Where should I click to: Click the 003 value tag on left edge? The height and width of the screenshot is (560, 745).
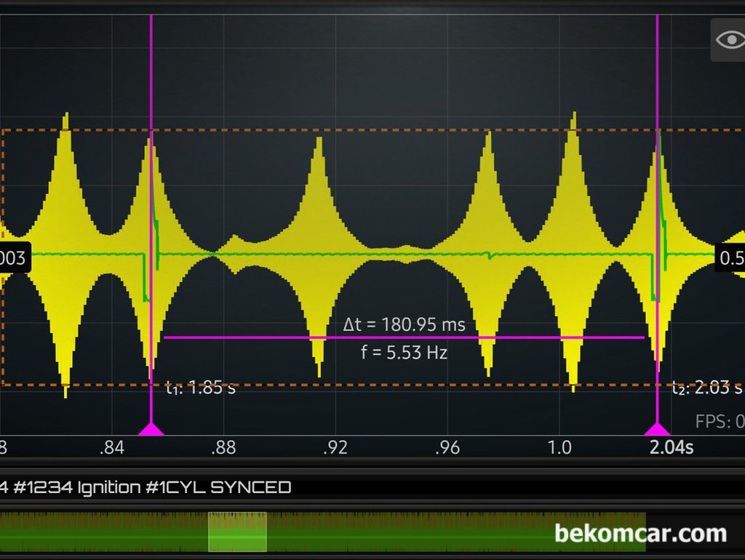[13, 258]
